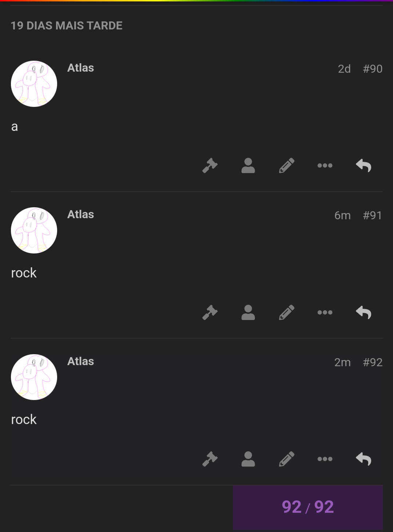Viewport: 393px width, 532px height.
Task: Open the 92 / 92 post navigator
Action: [308, 507]
